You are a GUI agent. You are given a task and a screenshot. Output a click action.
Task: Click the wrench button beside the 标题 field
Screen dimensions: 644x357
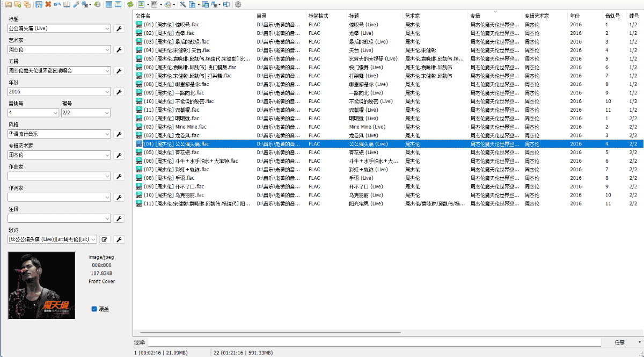(x=119, y=28)
